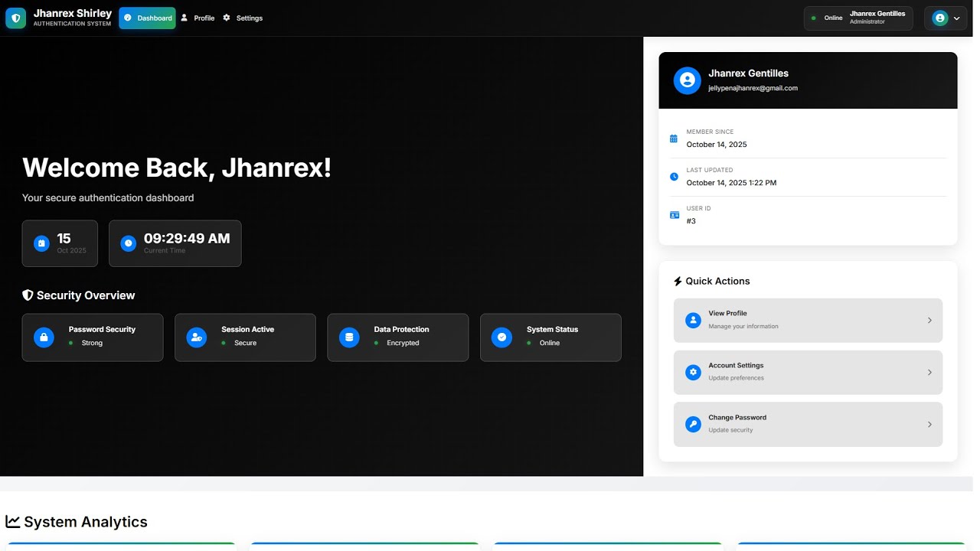Click the System Analytics heading
Viewport: 980px width, 551px height.
click(85, 522)
